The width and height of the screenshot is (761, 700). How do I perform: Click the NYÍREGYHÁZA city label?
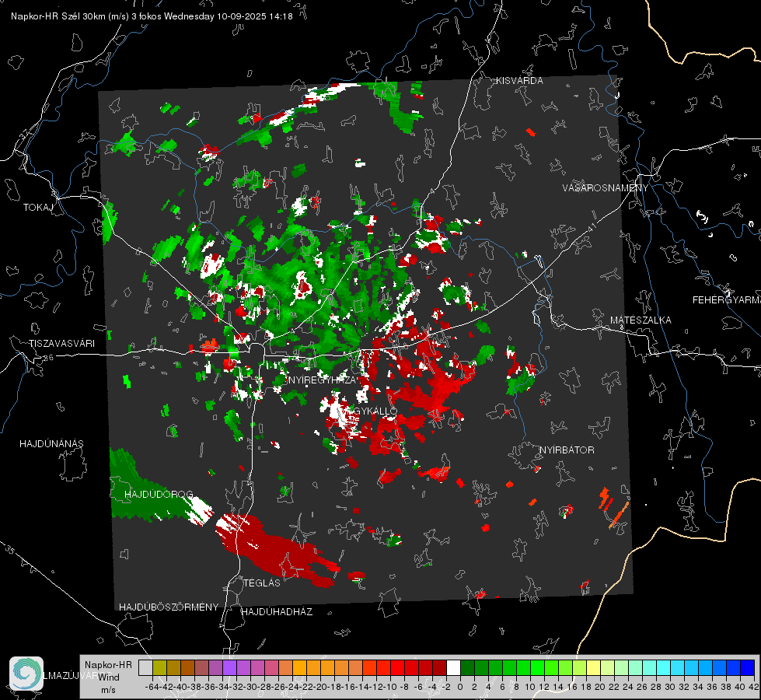point(323,380)
